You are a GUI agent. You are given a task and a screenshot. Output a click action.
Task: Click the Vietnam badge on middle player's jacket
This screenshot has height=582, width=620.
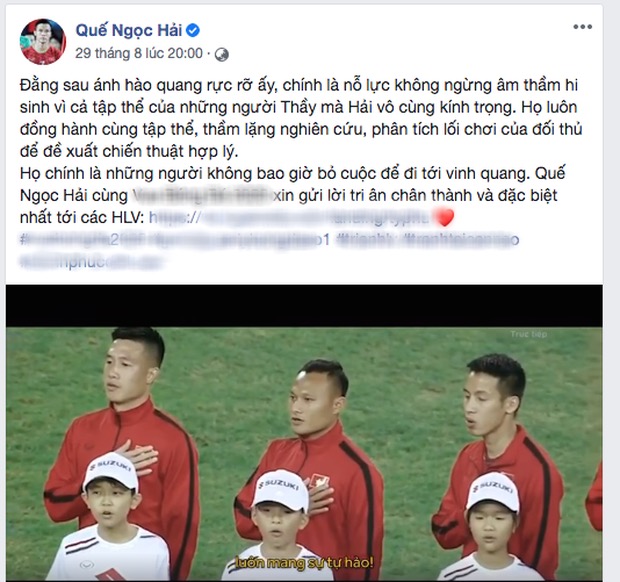(x=319, y=481)
